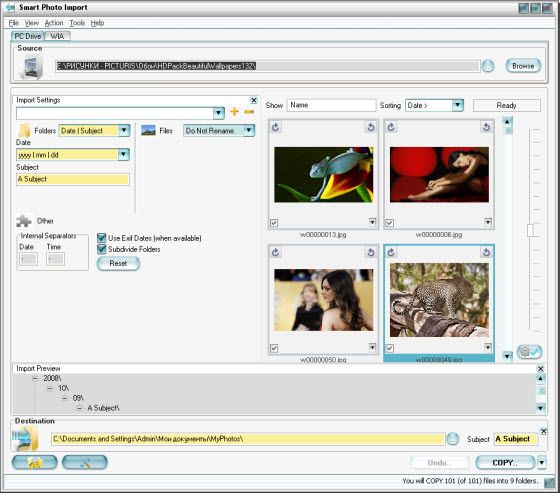Open Folders Date | Subject dropdown
The image size is (560, 493).
pos(124,130)
